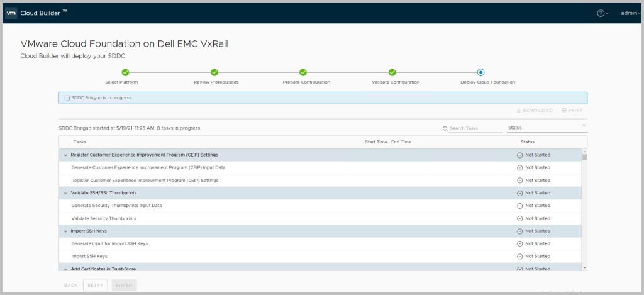Image resolution: width=644 pixels, height=295 pixels.
Task: Click the task list scrollbar down arrow
Action: [x=584, y=267]
